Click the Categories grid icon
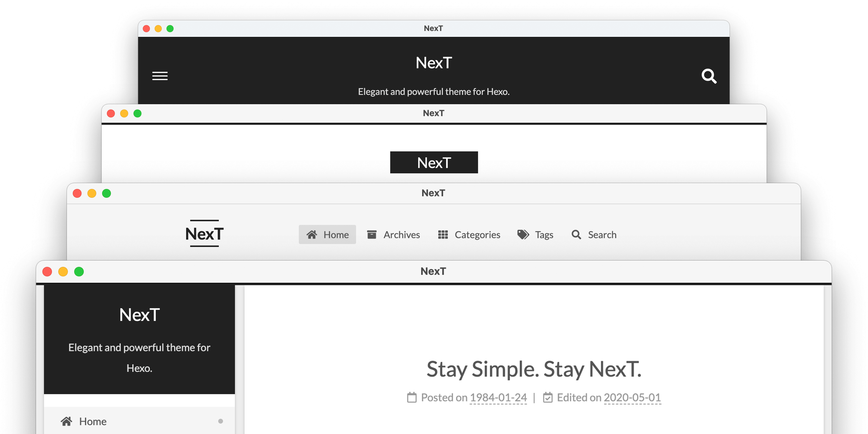Image resolution: width=868 pixels, height=434 pixels. 442,234
